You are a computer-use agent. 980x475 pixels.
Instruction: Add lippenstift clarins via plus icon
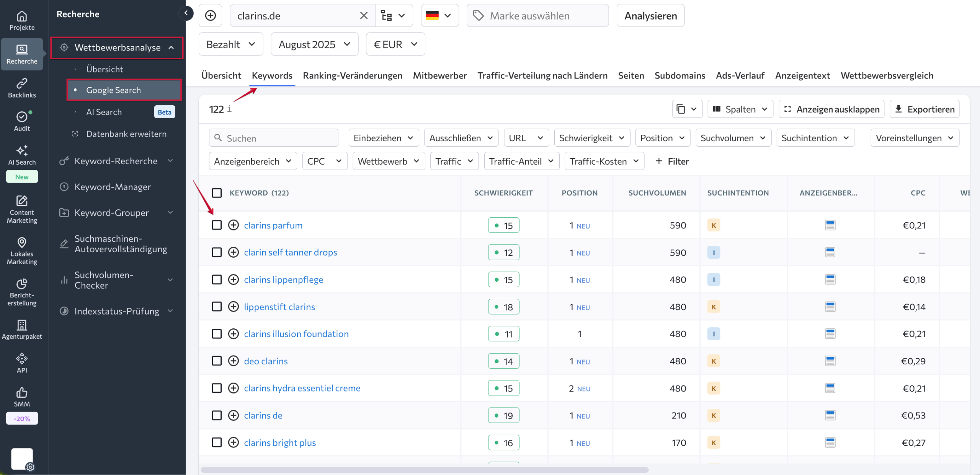[234, 307]
